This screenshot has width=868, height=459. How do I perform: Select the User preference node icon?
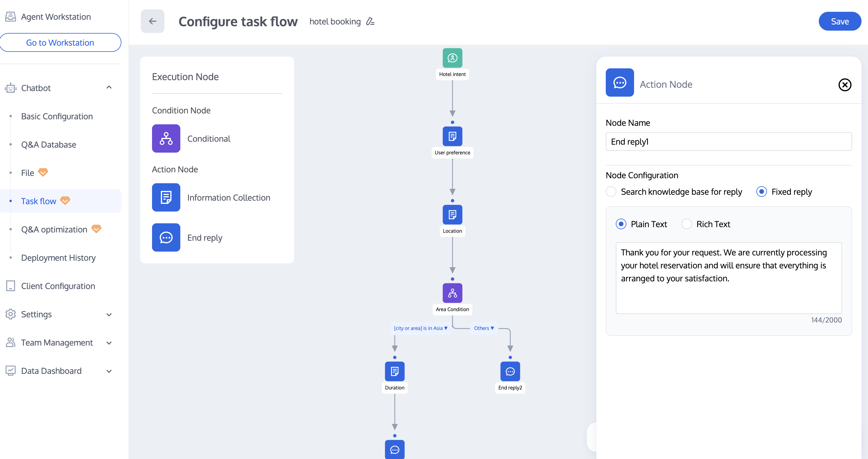[x=452, y=136]
